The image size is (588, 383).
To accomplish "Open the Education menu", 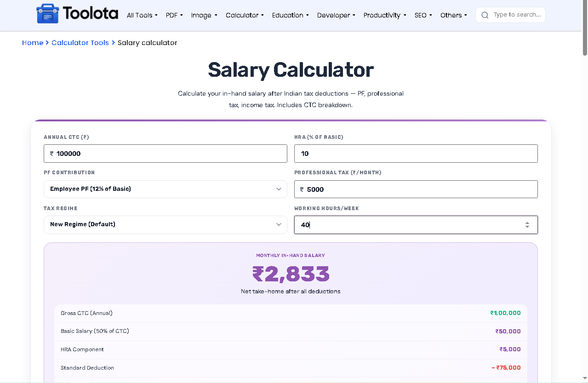I will click(290, 15).
